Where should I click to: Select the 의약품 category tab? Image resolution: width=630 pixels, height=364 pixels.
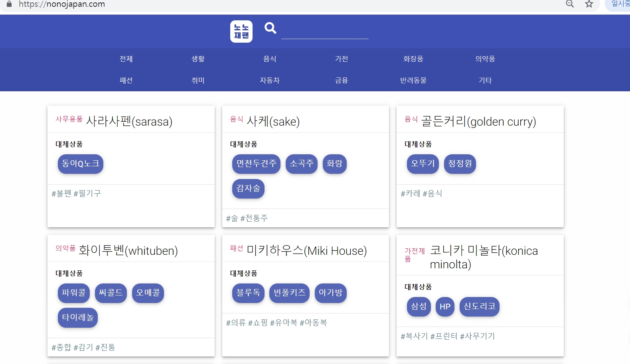485,59
